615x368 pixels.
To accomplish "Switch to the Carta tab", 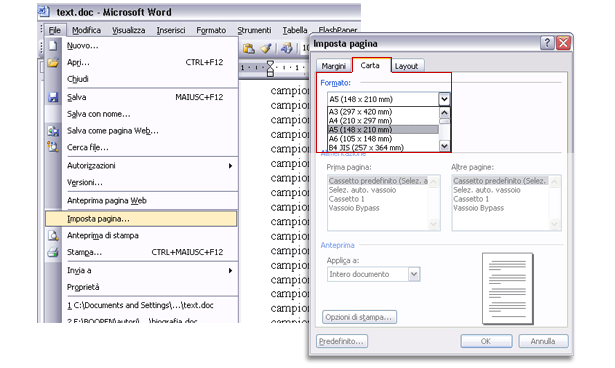I will click(370, 65).
